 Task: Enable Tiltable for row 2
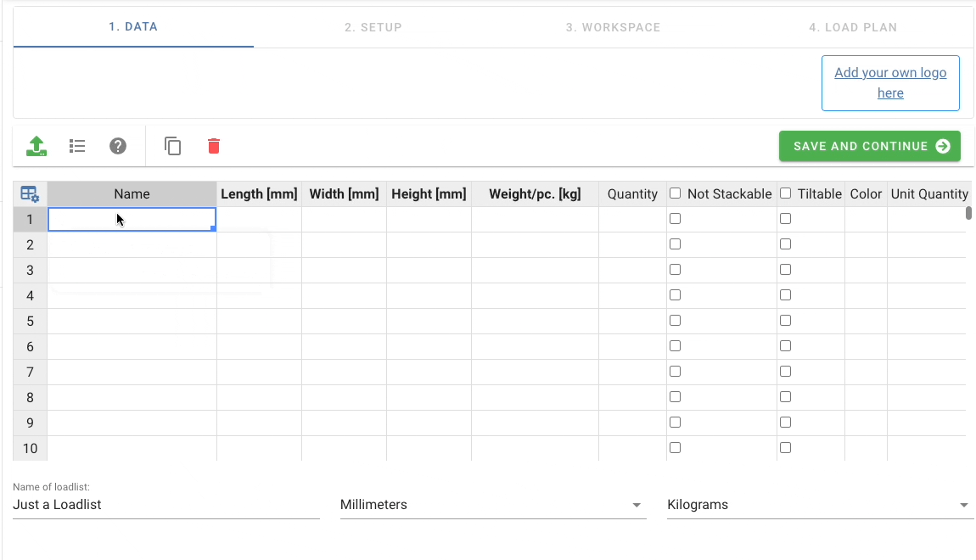785,244
